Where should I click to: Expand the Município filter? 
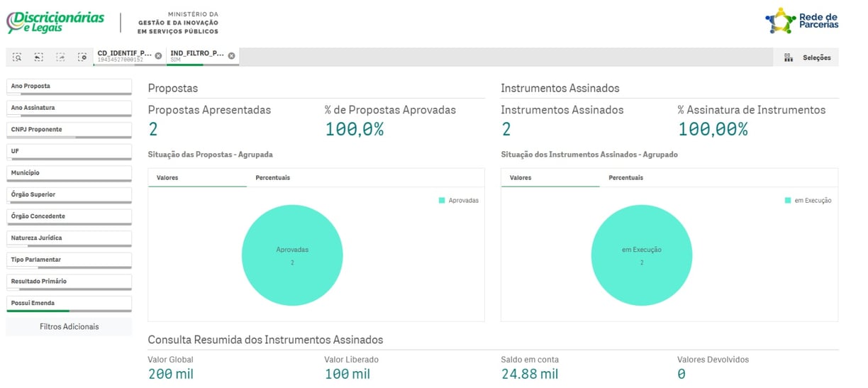click(x=69, y=173)
